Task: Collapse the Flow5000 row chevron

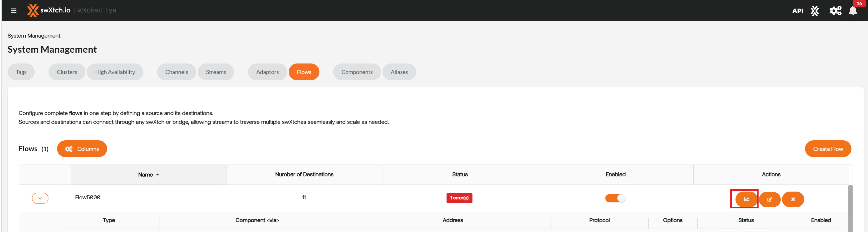Action: (40, 198)
